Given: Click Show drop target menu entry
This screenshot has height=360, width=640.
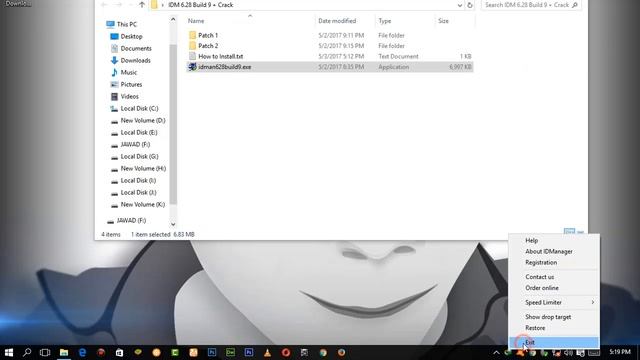Looking at the screenshot, I should (x=554, y=317).
